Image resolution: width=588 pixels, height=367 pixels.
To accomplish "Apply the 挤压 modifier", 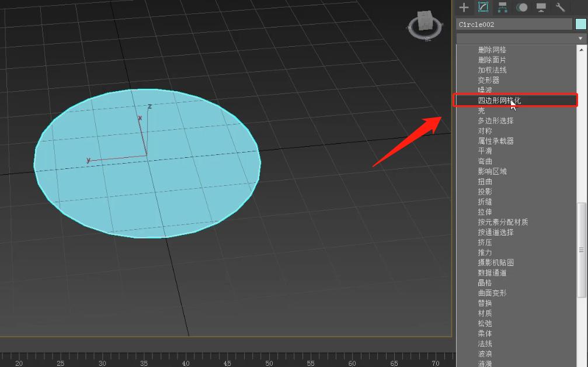I will pyautogui.click(x=485, y=243).
